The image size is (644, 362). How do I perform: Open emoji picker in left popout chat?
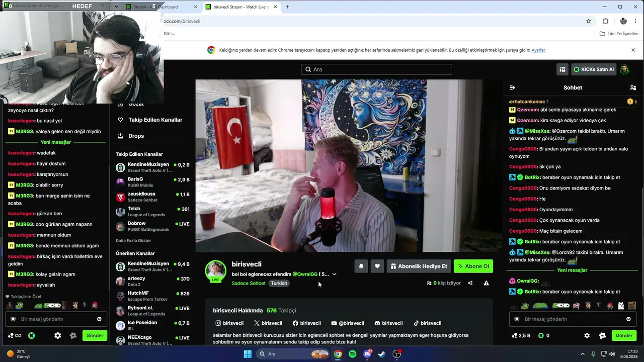(x=99, y=319)
